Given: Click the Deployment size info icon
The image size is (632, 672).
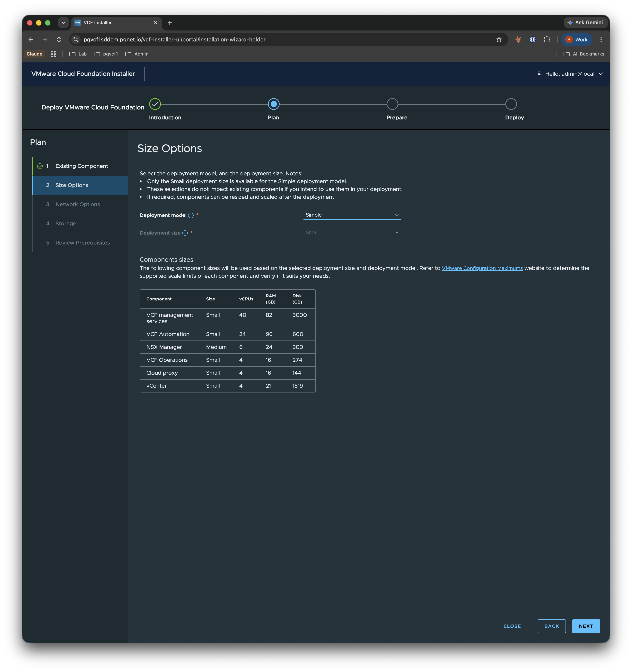Looking at the screenshot, I should point(185,233).
